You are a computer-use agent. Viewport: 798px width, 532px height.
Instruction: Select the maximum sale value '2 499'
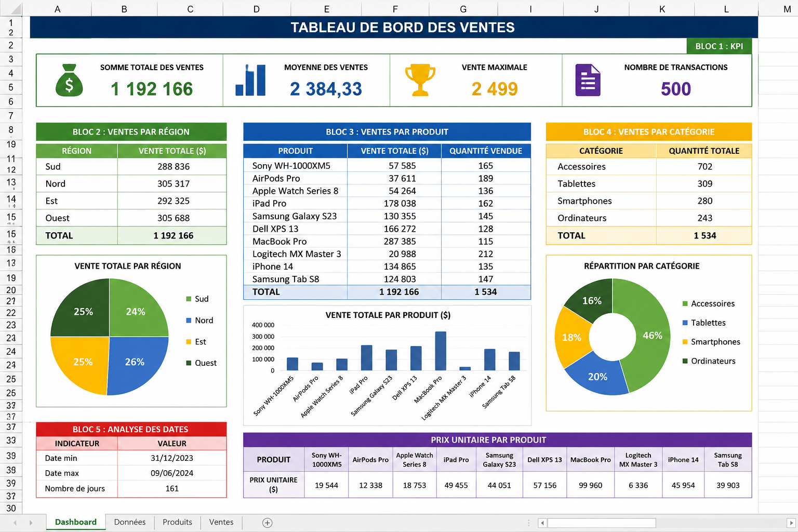coord(495,89)
